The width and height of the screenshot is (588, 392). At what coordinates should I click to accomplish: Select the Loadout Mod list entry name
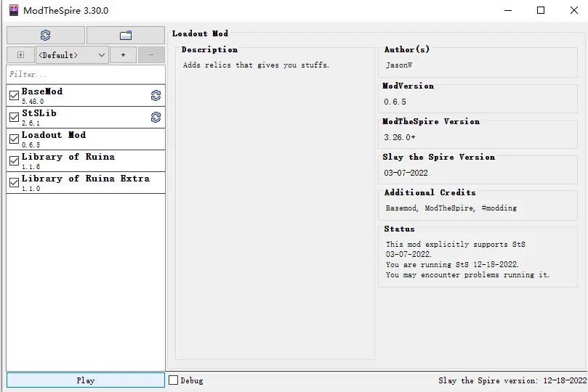pyautogui.click(x=54, y=136)
